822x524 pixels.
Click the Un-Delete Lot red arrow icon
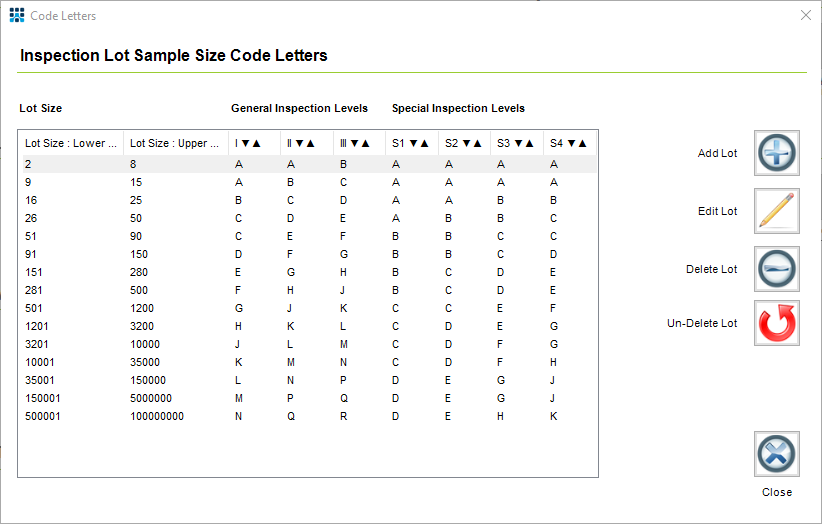(776, 323)
